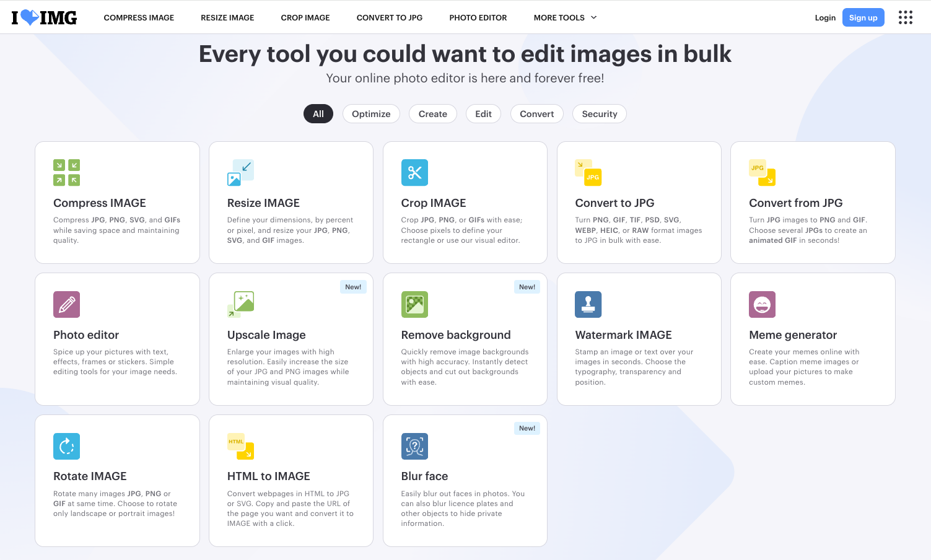Click the iLoveIMG logo
The image size is (931, 560).
click(x=44, y=17)
